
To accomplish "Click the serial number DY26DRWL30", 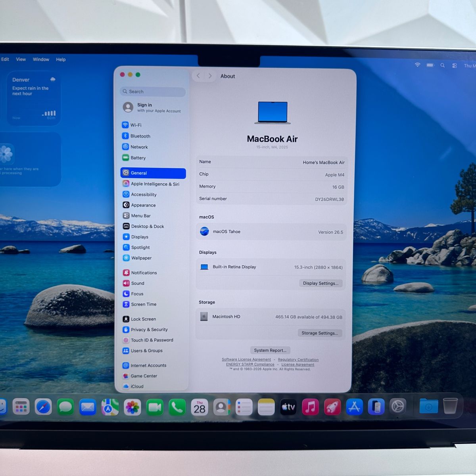I will pos(330,199).
